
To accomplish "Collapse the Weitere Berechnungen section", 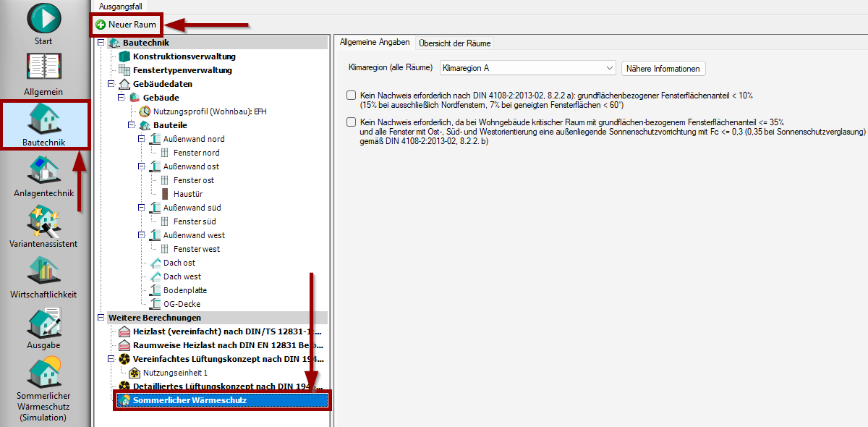I will pyautogui.click(x=101, y=318).
